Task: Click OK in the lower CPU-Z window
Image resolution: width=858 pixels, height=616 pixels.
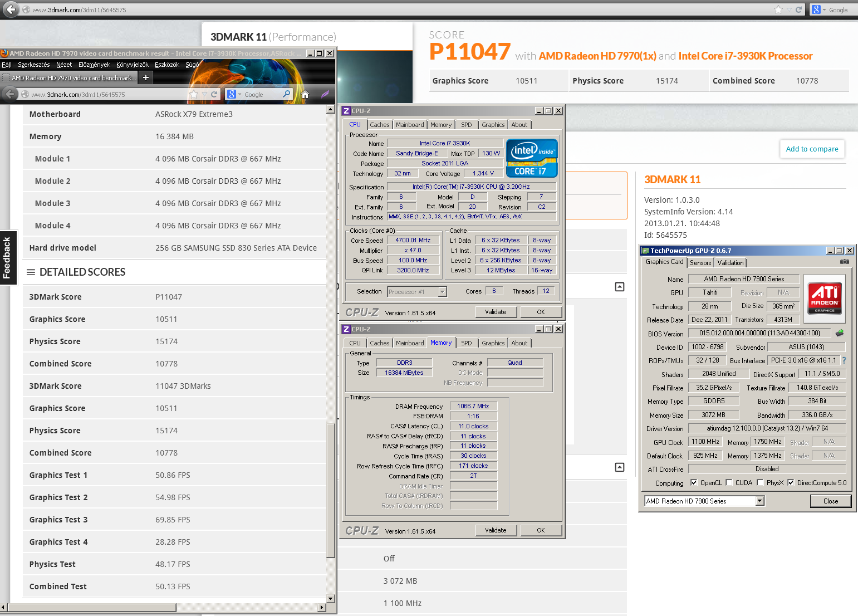Action: click(541, 530)
